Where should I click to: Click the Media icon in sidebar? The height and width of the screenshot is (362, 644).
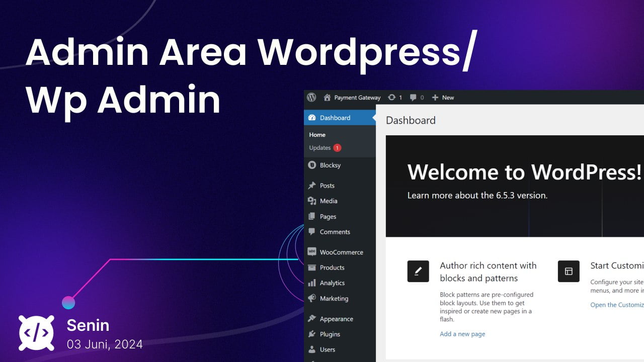[x=312, y=201]
